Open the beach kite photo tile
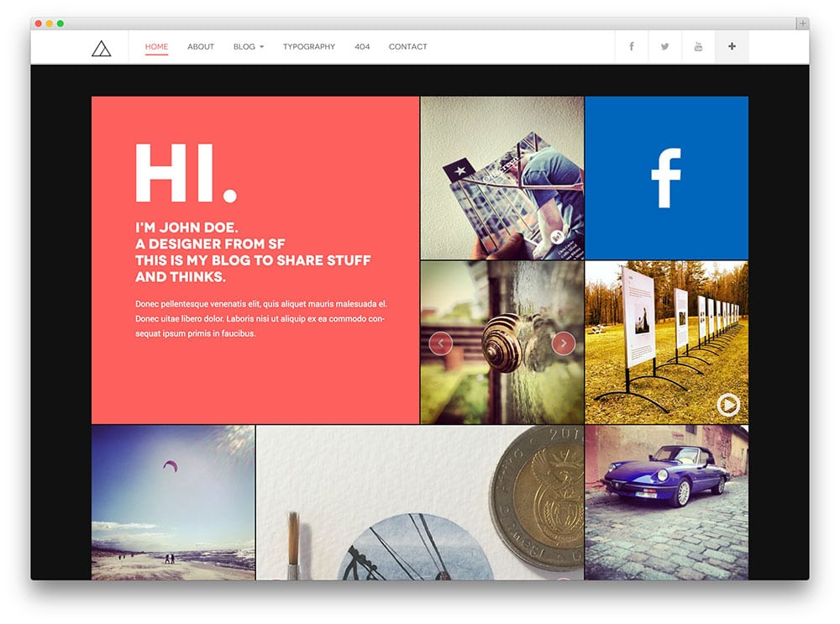Screen dimensions: 840x624 coord(173,502)
